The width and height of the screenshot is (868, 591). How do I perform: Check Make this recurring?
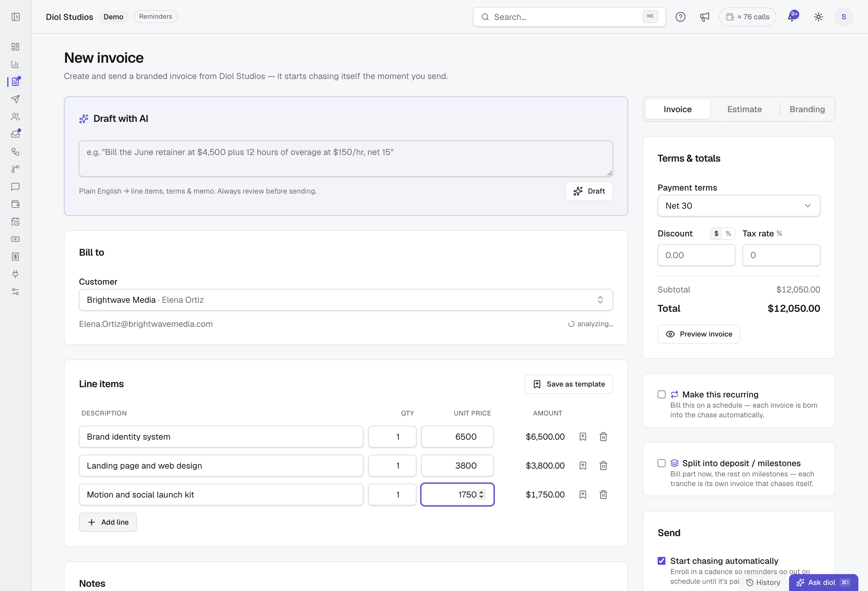click(662, 394)
